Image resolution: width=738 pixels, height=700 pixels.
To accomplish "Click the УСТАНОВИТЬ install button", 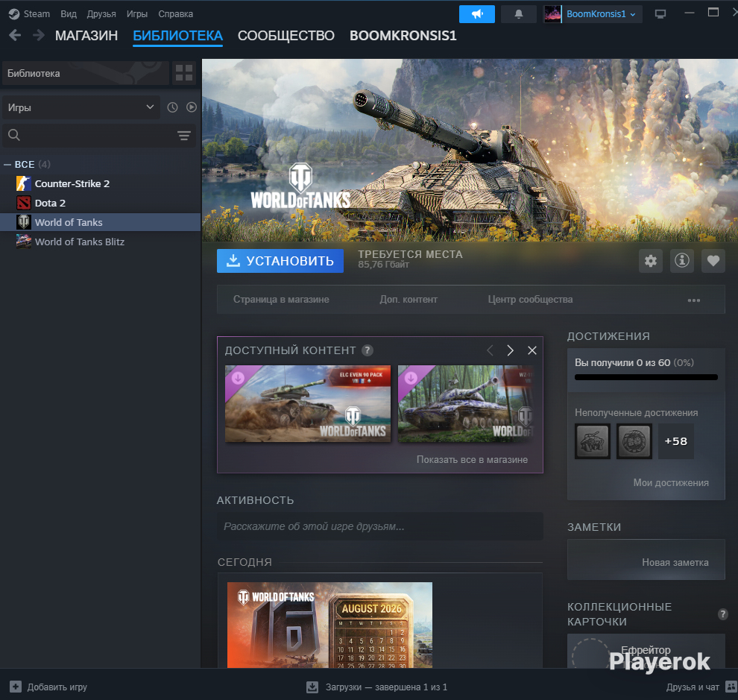I will (280, 261).
